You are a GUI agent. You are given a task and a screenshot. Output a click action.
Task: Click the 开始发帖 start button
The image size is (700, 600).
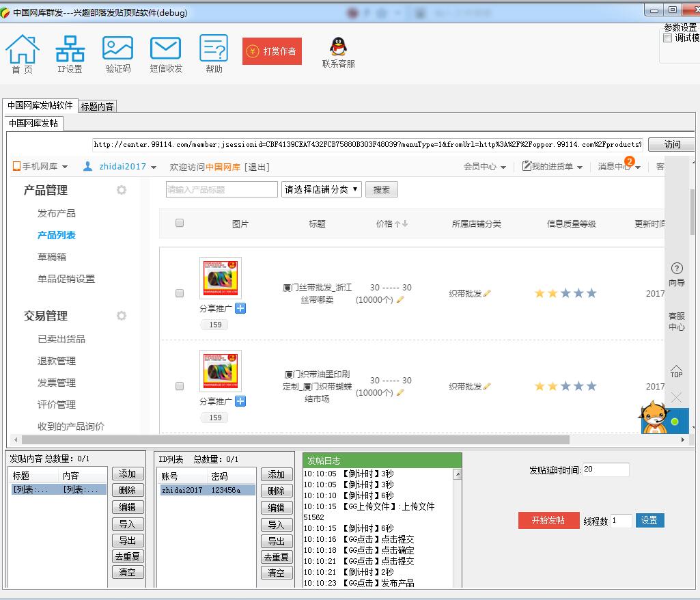click(548, 520)
